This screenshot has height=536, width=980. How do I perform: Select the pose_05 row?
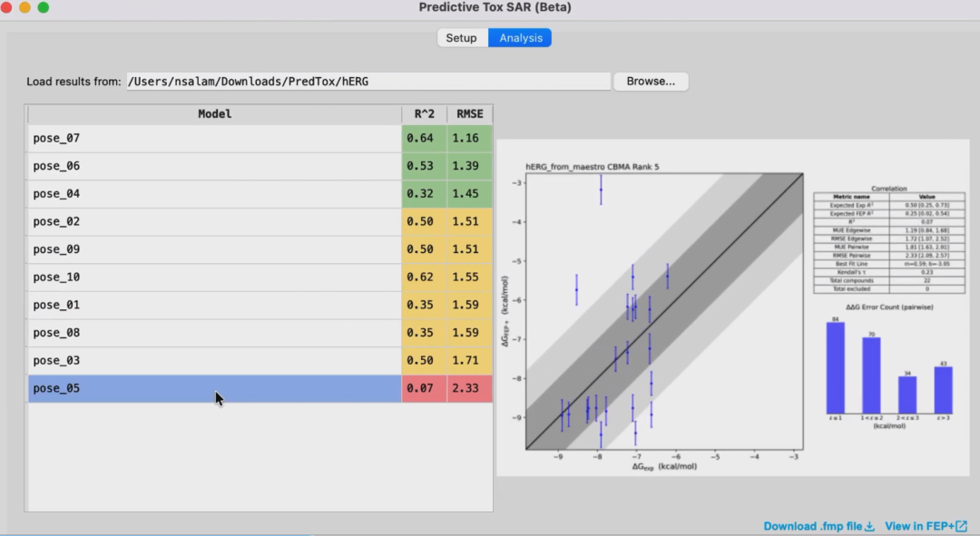click(260, 388)
